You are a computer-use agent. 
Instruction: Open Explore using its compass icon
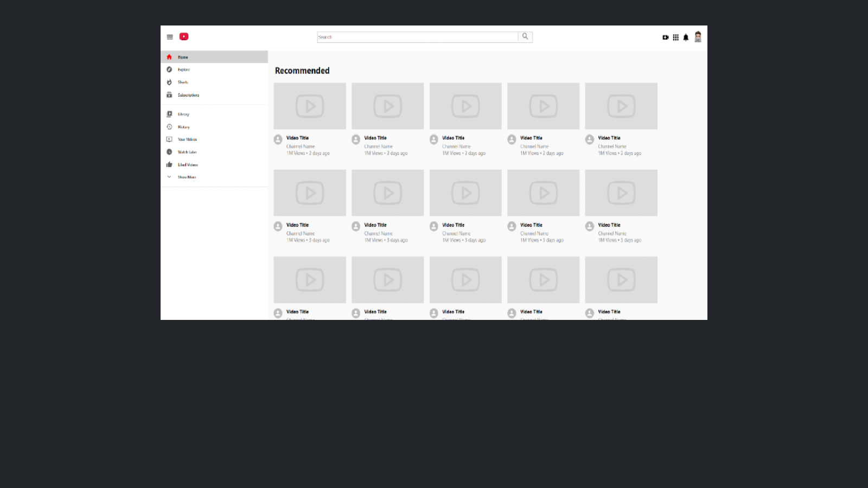169,69
